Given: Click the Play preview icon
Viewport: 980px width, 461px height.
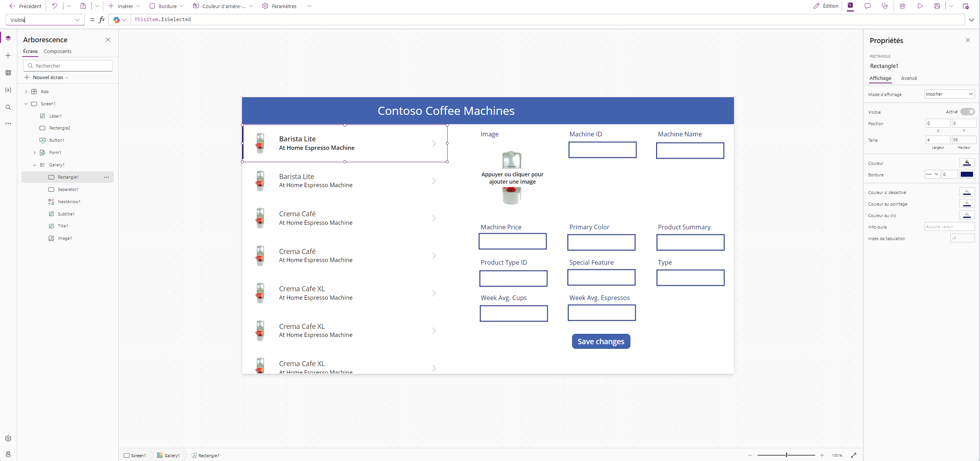Looking at the screenshot, I should (920, 6).
